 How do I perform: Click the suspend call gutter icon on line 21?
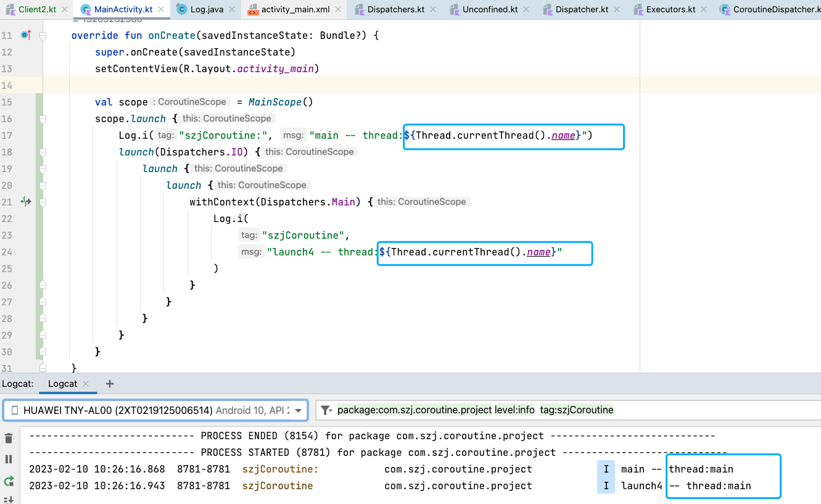[x=25, y=201]
